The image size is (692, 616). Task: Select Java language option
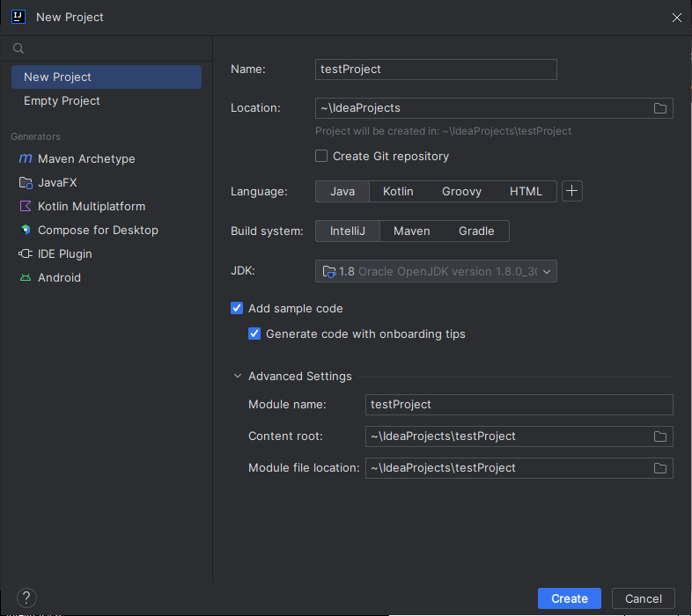(342, 192)
